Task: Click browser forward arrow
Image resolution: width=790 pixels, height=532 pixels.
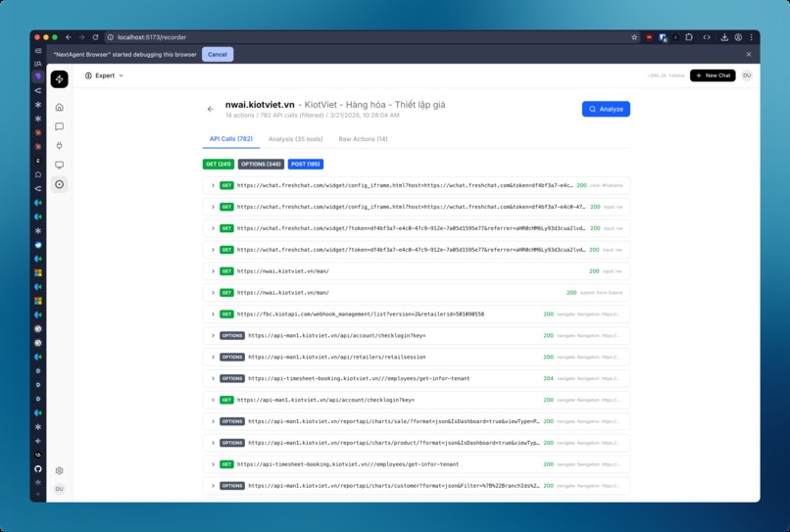Action: [81, 37]
